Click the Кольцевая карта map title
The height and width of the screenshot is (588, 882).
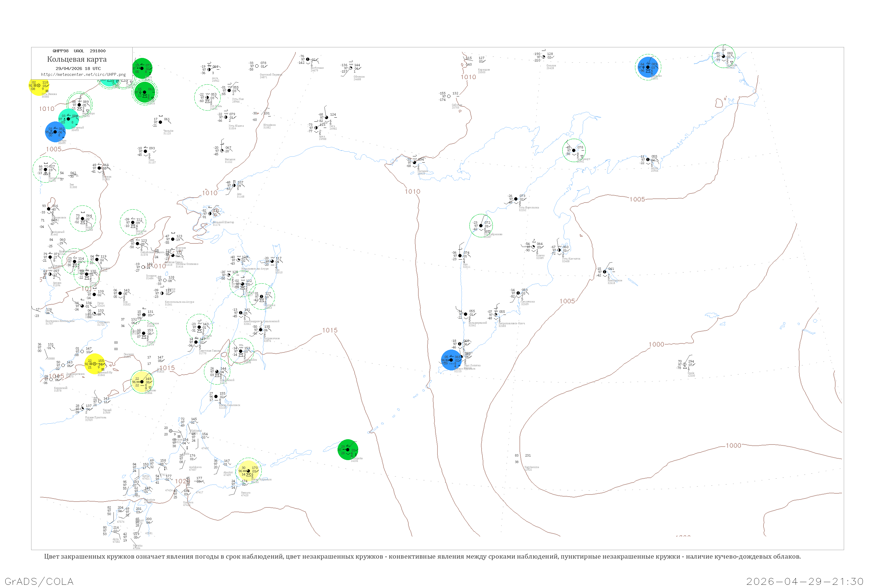[x=77, y=59]
